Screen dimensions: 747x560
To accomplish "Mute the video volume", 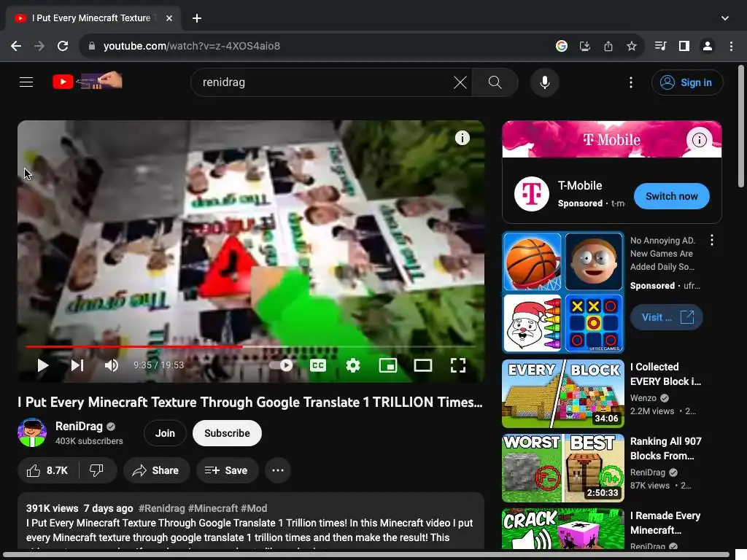I will [112, 365].
